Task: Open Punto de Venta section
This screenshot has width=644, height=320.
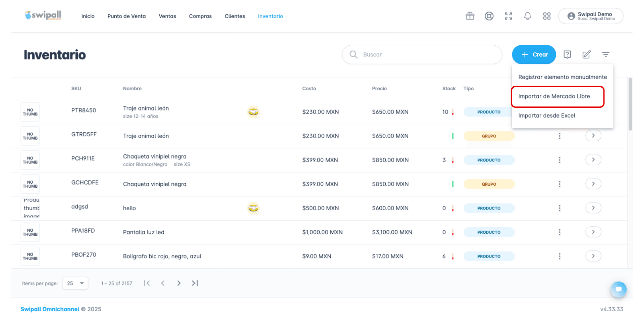Action: pos(126,16)
